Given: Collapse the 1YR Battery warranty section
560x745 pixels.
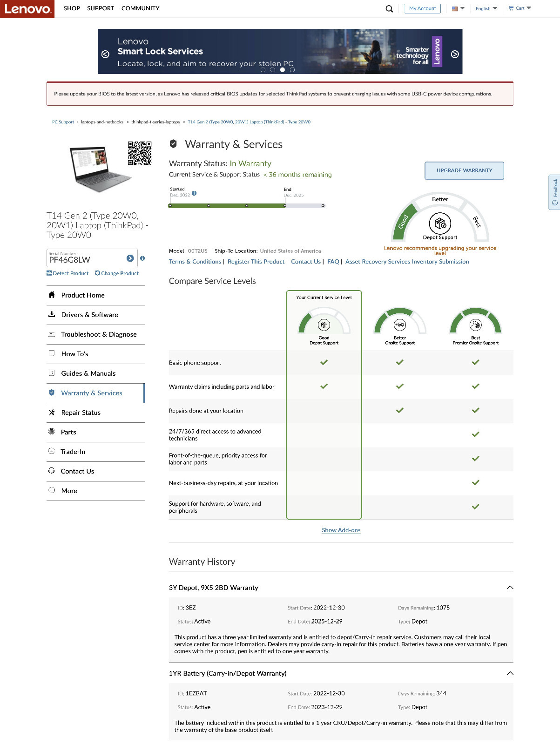Looking at the screenshot, I should coord(510,673).
